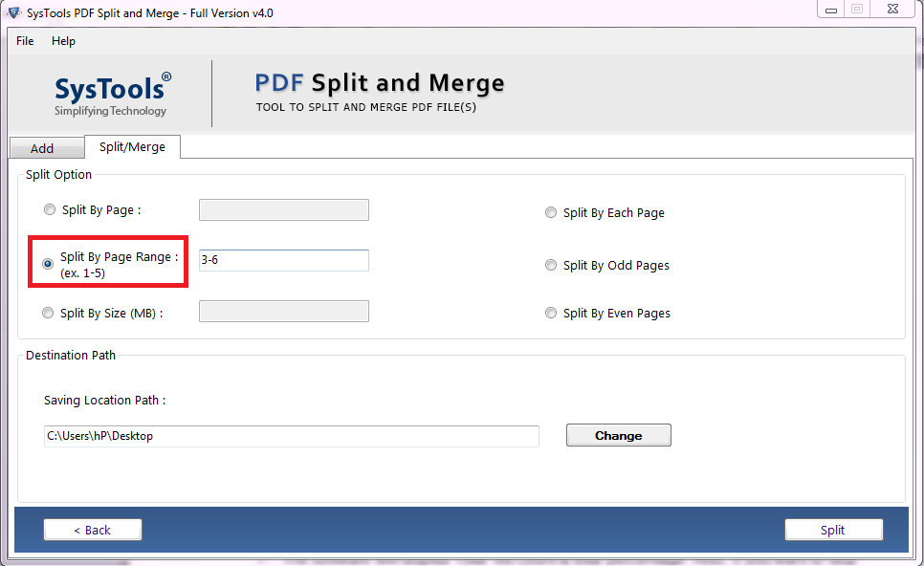Open the Help menu
924x566 pixels.
click(x=63, y=41)
